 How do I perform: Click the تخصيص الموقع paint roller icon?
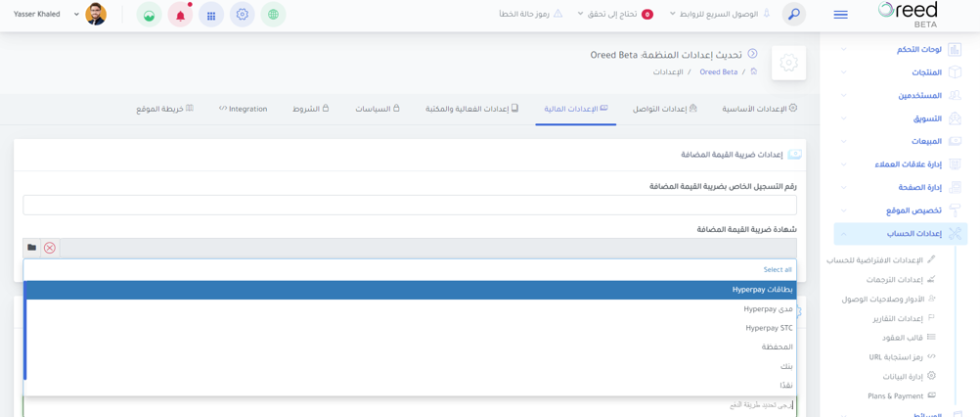point(955,210)
